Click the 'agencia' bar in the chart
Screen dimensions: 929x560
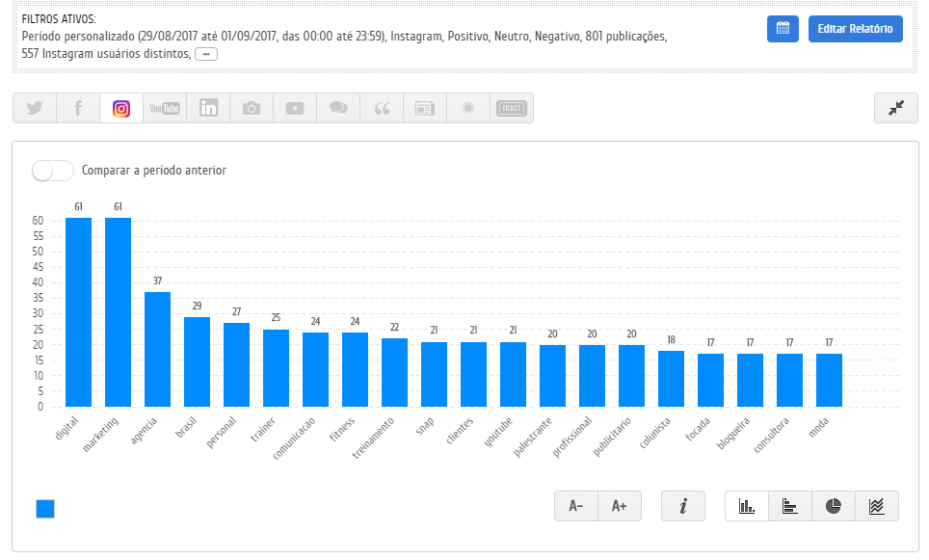point(157,349)
